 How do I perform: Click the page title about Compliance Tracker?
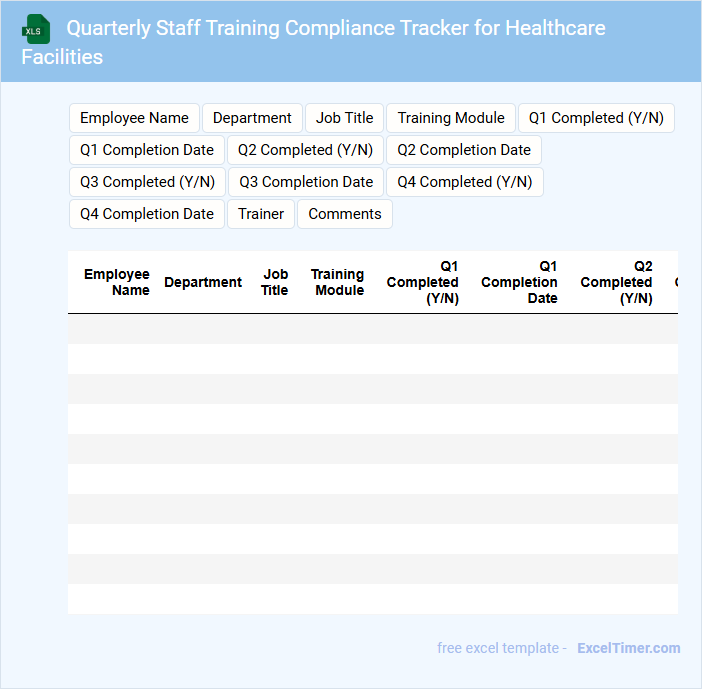(x=313, y=42)
